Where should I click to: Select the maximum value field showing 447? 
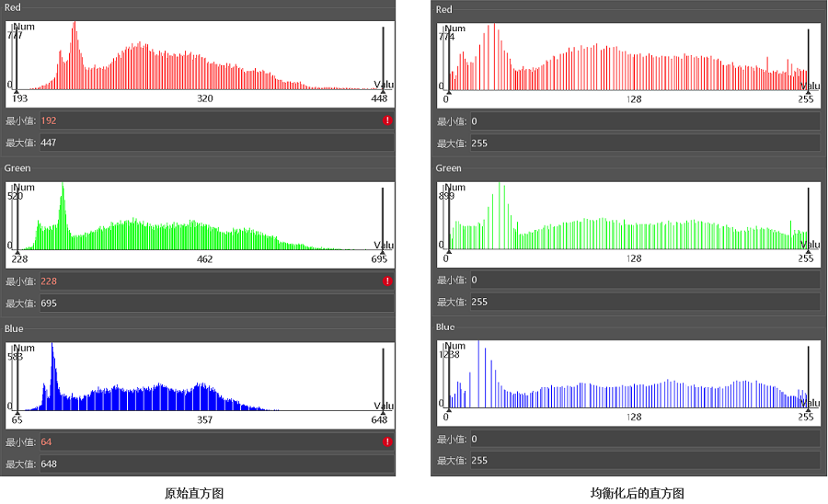pyautogui.click(x=216, y=143)
